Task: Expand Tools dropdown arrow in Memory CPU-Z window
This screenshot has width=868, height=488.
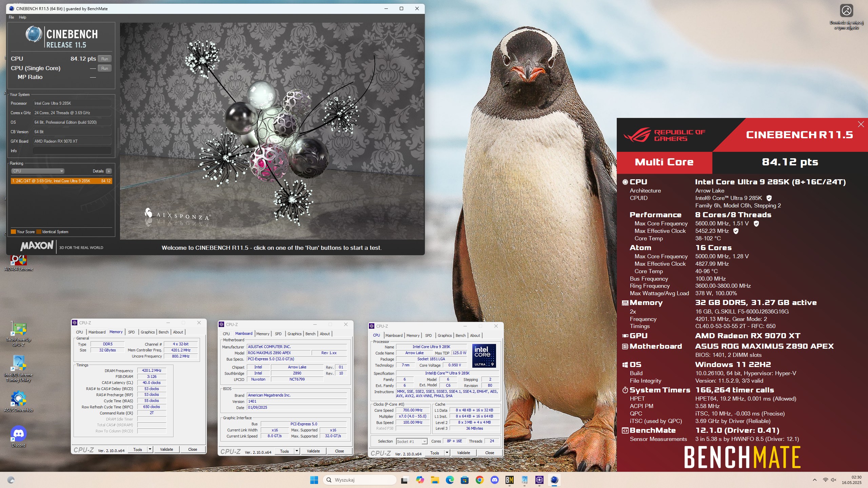Action: pyautogui.click(x=150, y=449)
